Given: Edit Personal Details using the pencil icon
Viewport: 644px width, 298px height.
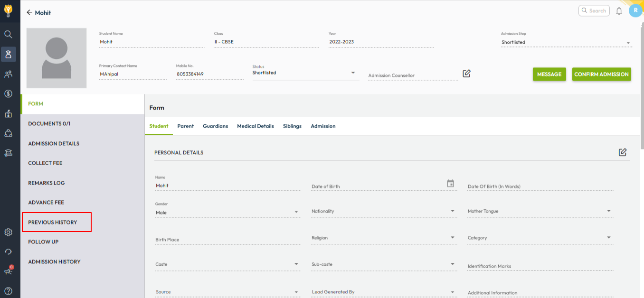Looking at the screenshot, I should coord(622,152).
